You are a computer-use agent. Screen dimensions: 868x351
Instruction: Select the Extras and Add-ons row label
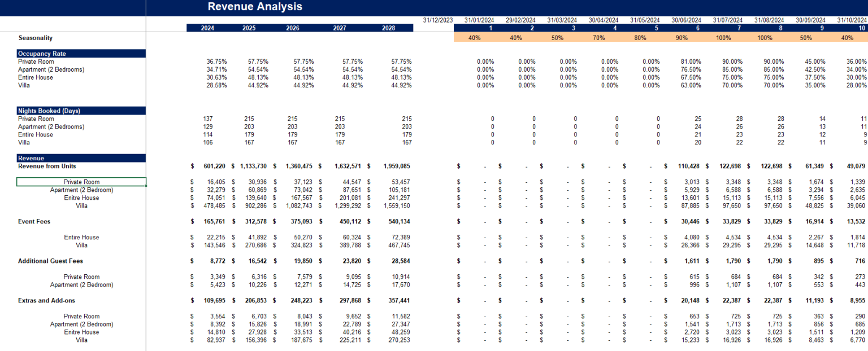tap(46, 301)
